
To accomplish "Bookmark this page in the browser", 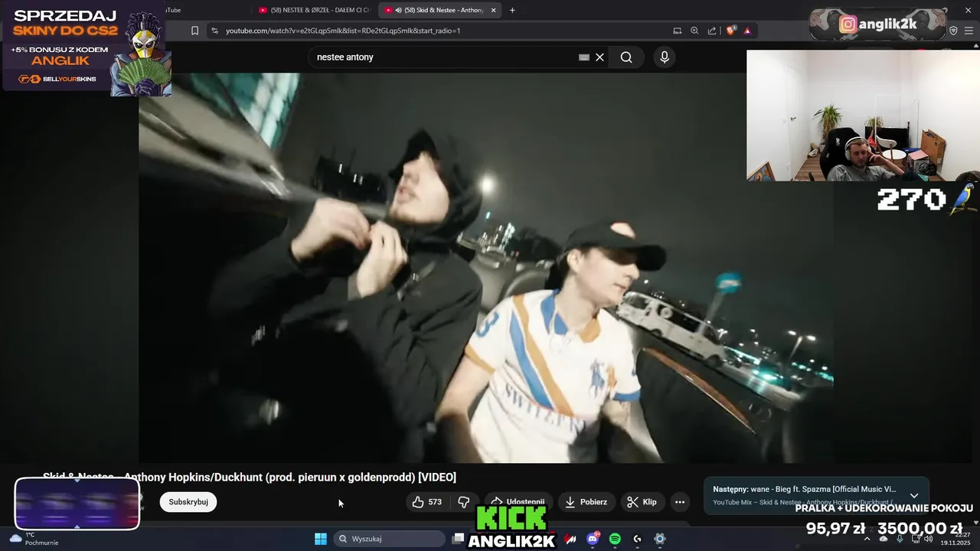I will 194,31.
